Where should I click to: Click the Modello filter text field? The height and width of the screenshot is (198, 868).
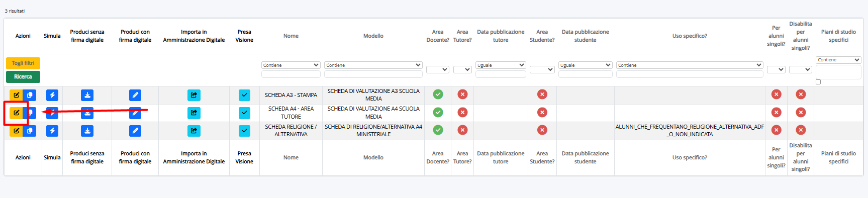pos(373,74)
